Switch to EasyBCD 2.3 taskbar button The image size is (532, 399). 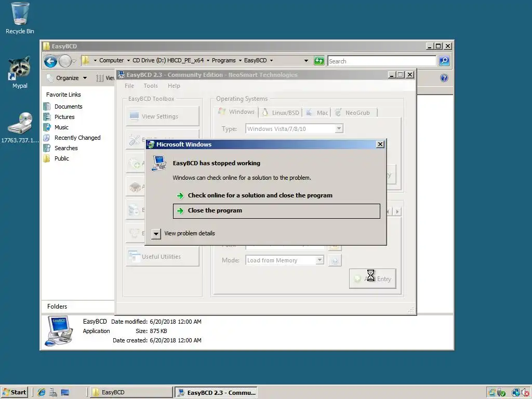click(216, 393)
